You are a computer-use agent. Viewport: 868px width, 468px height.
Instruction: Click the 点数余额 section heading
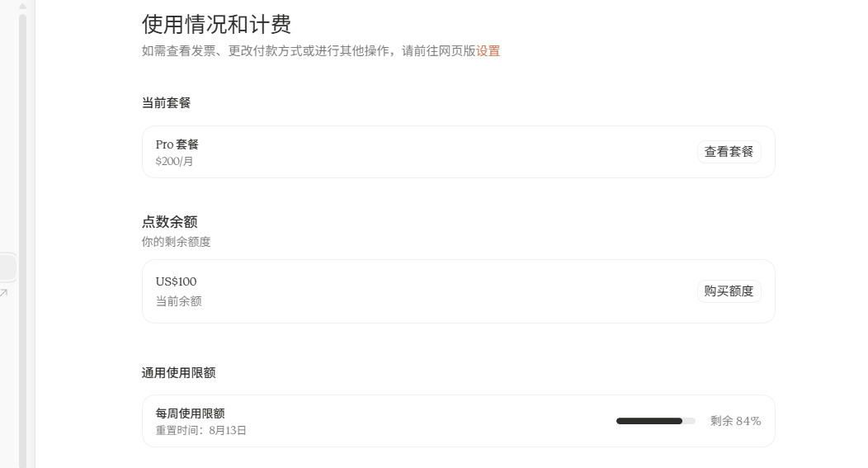tap(169, 221)
